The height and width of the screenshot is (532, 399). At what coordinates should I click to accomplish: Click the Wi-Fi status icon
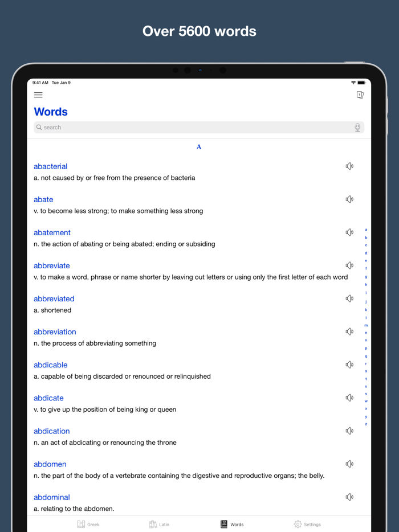353,83
